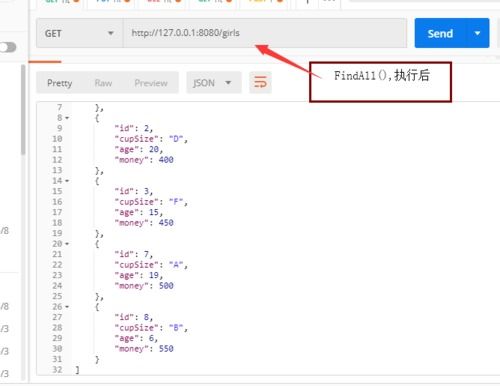This screenshot has width=500, height=386.
Task: Collapse the JSON object at line 14
Action: [67, 181]
